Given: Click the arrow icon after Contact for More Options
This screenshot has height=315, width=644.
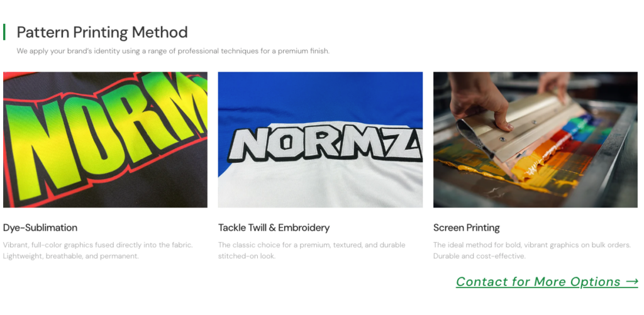Looking at the screenshot, I should 632,282.
